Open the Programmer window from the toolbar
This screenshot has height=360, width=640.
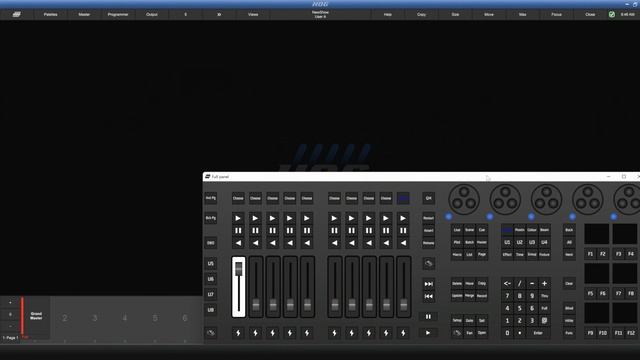(x=118, y=14)
